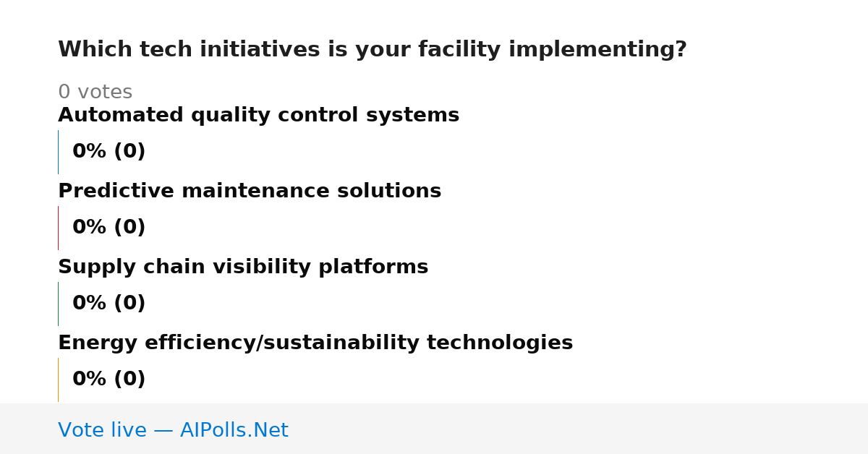Click the 0% (0) result for Predictive maintenance
This screenshot has height=454, width=868.
(x=109, y=228)
